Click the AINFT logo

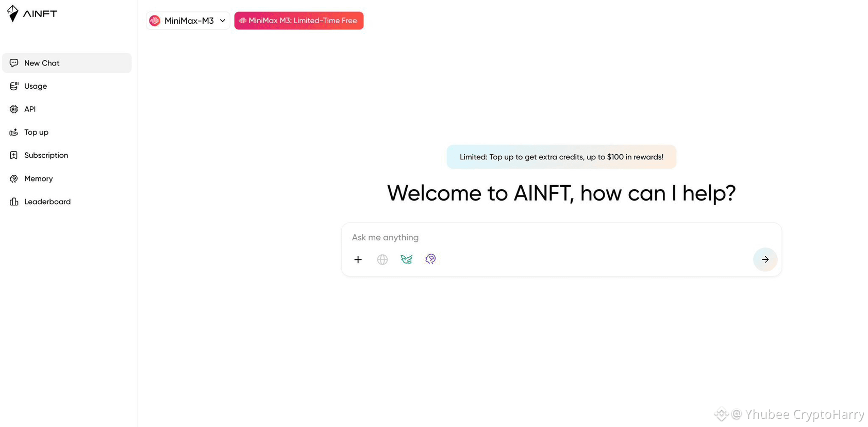32,13
